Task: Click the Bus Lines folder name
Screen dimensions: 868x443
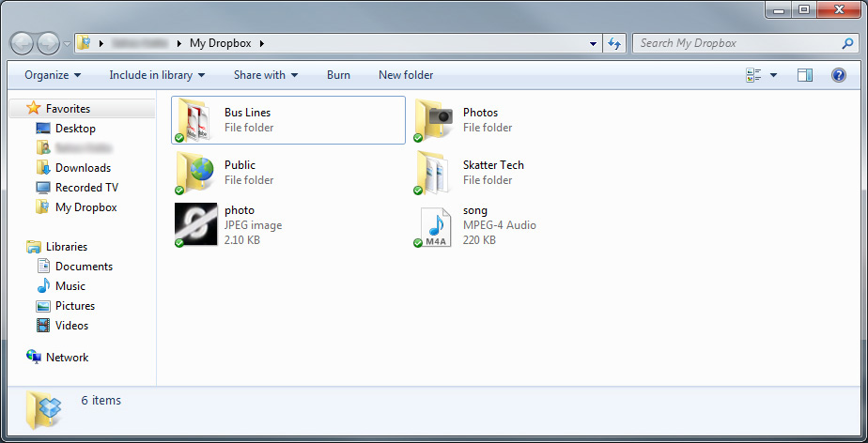Action: coord(247,113)
